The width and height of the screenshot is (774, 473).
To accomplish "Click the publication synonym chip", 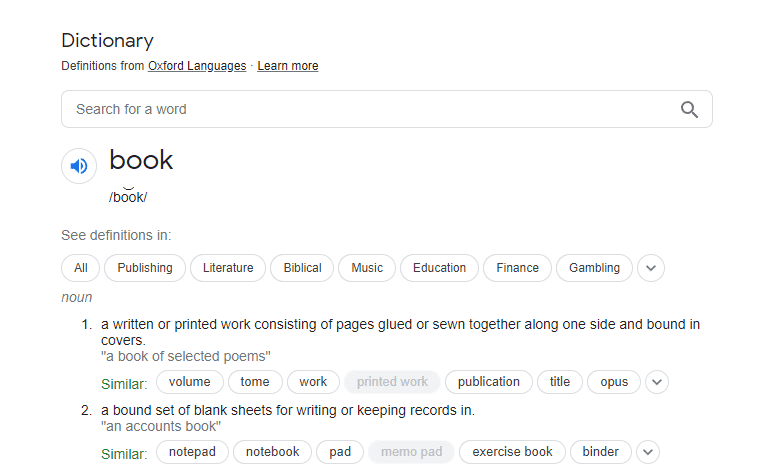I will coord(488,382).
